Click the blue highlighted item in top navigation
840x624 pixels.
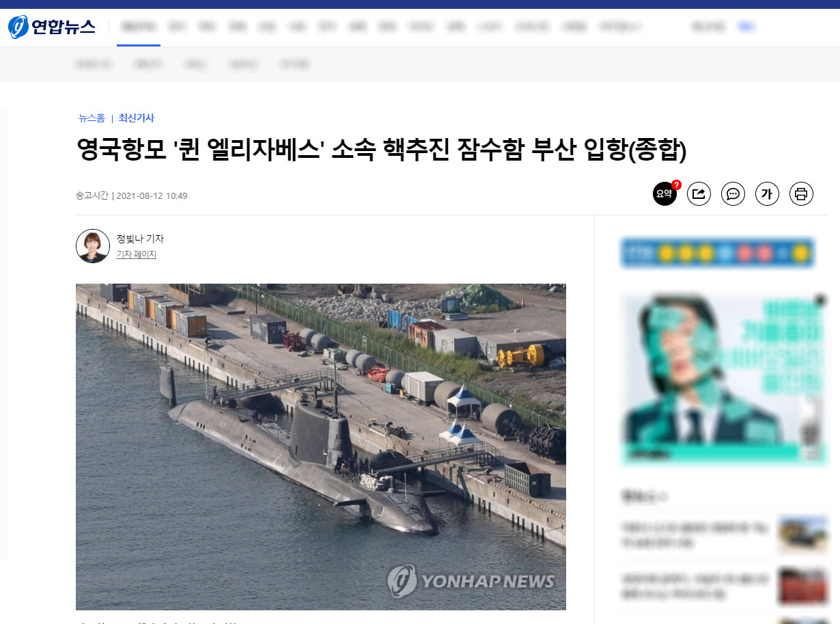tap(746, 27)
